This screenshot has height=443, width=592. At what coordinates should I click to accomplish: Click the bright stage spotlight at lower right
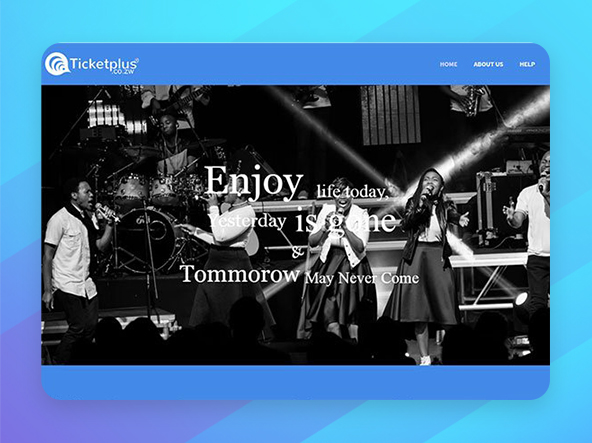tap(521, 298)
